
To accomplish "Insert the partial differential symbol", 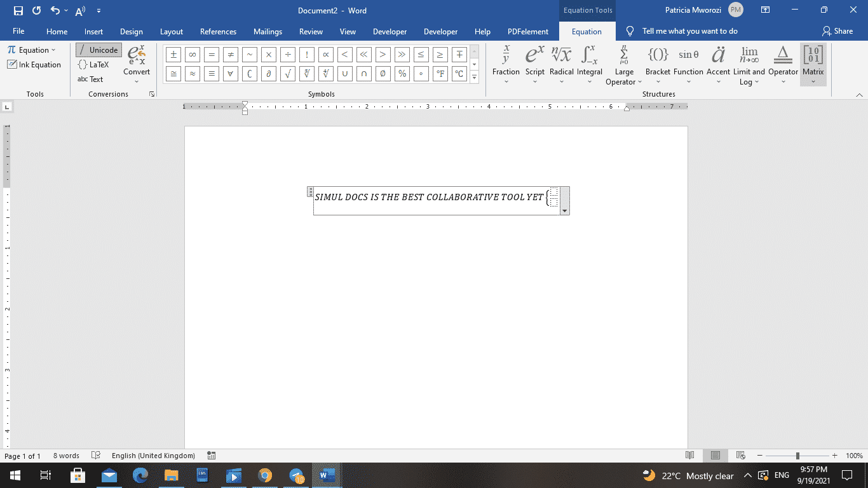I will 268,74.
